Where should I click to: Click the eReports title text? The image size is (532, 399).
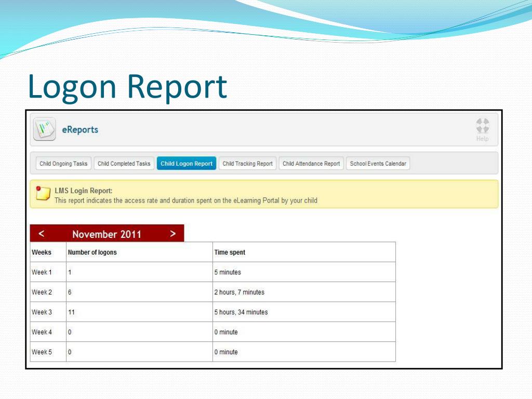click(80, 129)
